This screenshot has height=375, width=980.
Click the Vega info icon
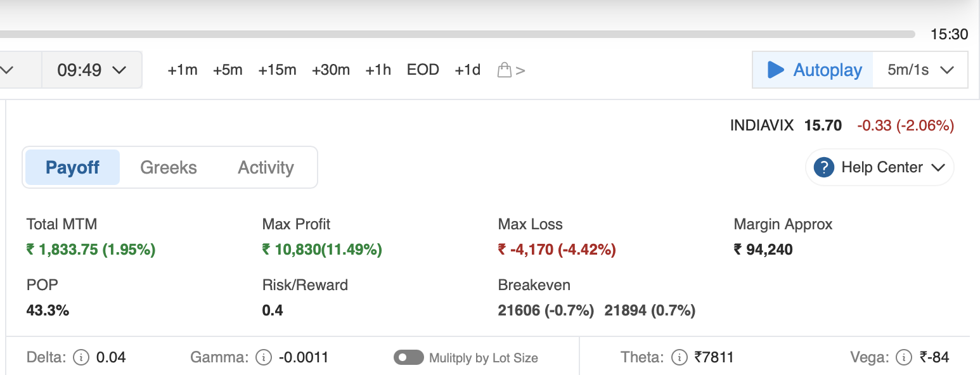pos(905,358)
